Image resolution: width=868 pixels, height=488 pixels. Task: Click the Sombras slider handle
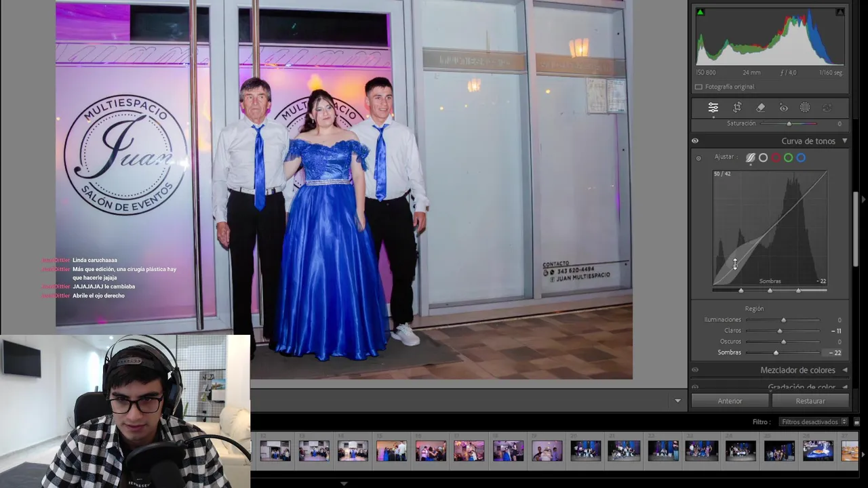(x=776, y=352)
